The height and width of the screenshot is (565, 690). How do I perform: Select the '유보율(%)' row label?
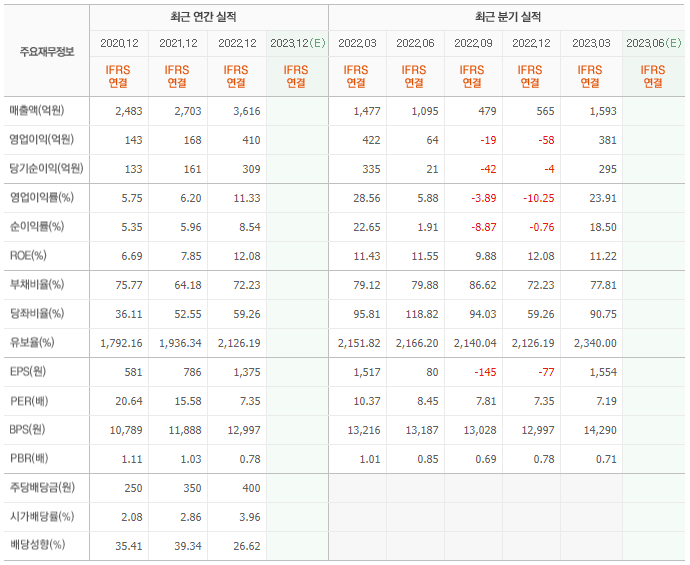(x=32, y=343)
